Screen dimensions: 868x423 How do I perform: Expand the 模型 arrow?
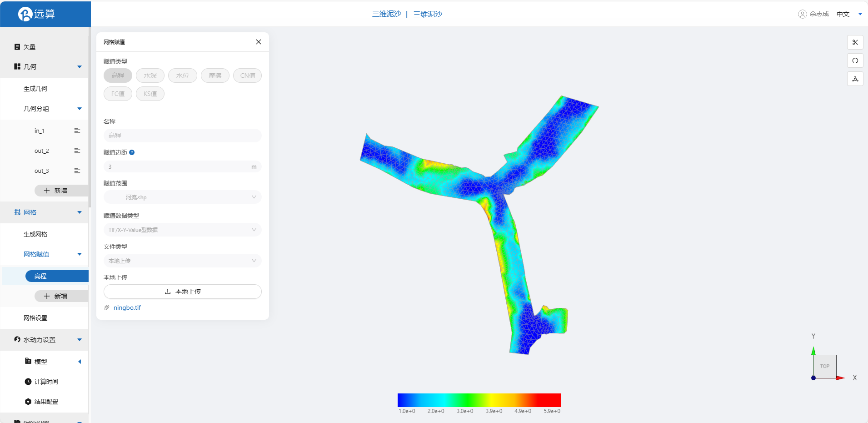[x=80, y=362]
